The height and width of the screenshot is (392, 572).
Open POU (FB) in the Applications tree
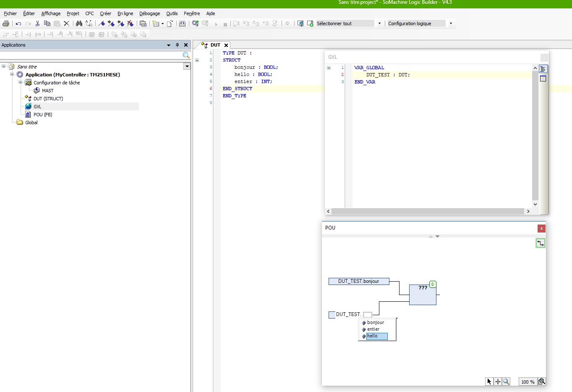tap(42, 115)
